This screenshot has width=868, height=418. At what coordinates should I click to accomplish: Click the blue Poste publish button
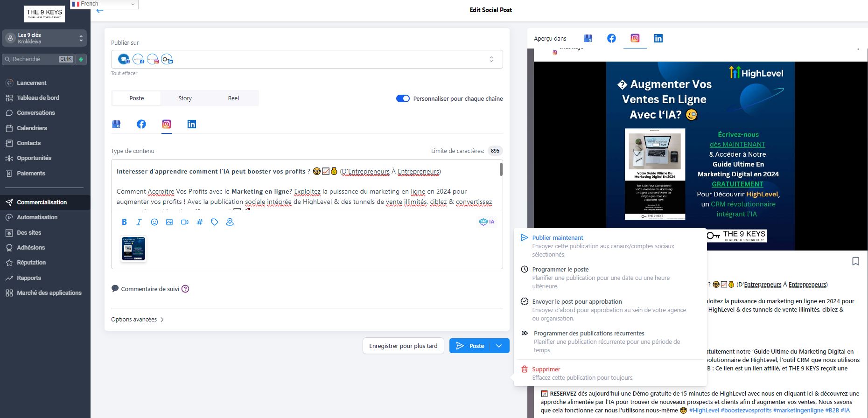pos(470,346)
